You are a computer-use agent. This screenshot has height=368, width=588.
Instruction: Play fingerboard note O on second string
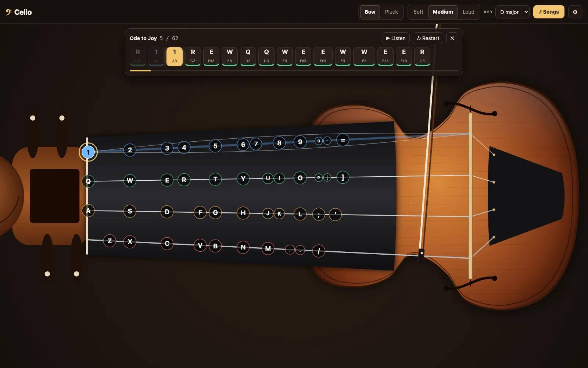click(300, 178)
